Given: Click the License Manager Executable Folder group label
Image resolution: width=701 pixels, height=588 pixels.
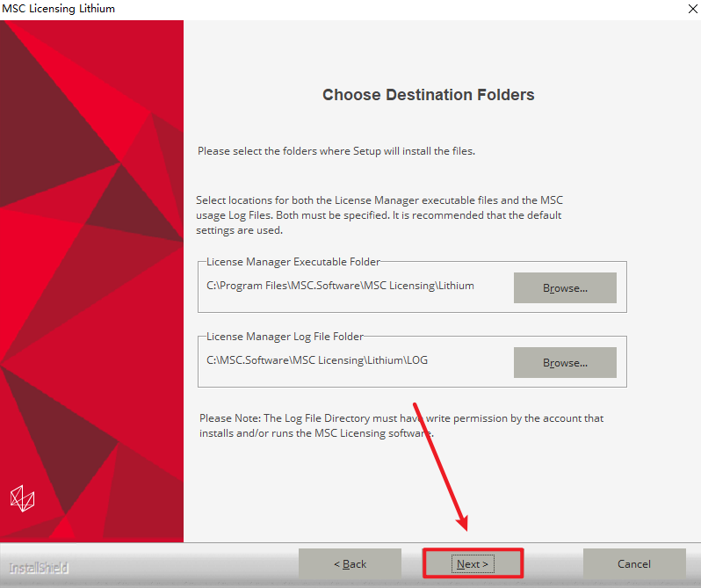Looking at the screenshot, I should point(293,262).
